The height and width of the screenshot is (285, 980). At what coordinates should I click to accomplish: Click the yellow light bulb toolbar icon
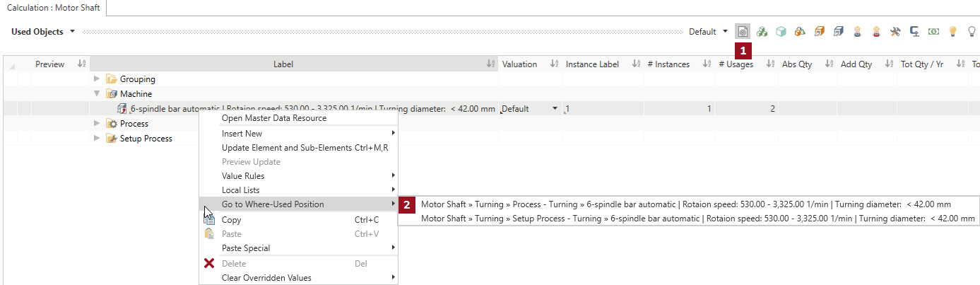(952, 31)
